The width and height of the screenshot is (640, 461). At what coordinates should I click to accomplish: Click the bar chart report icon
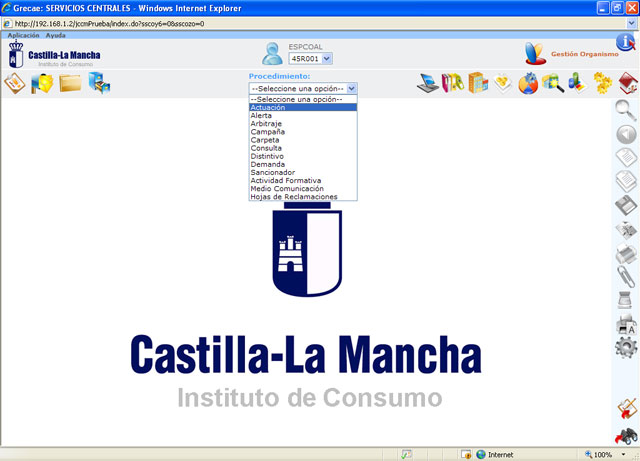[x=577, y=83]
